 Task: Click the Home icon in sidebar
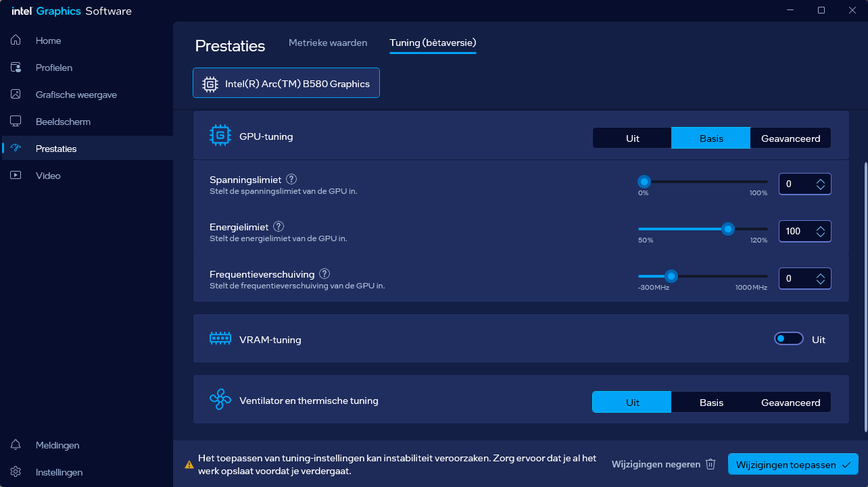16,41
